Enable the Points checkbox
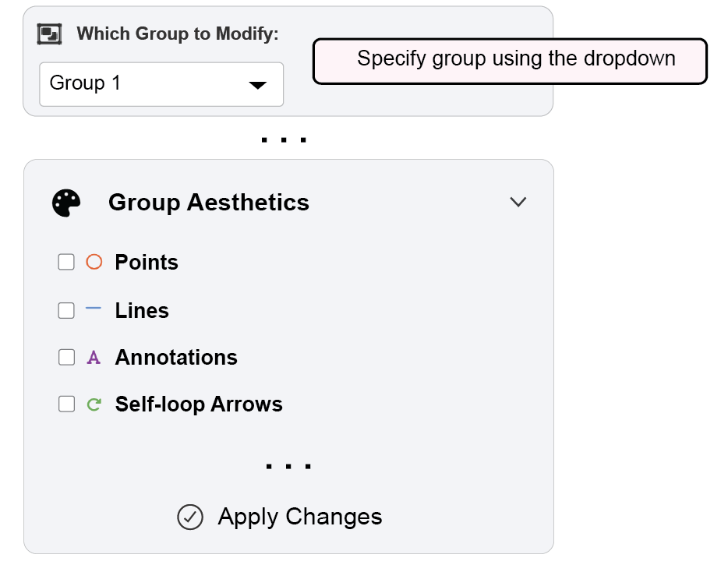 click(x=66, y=262)
